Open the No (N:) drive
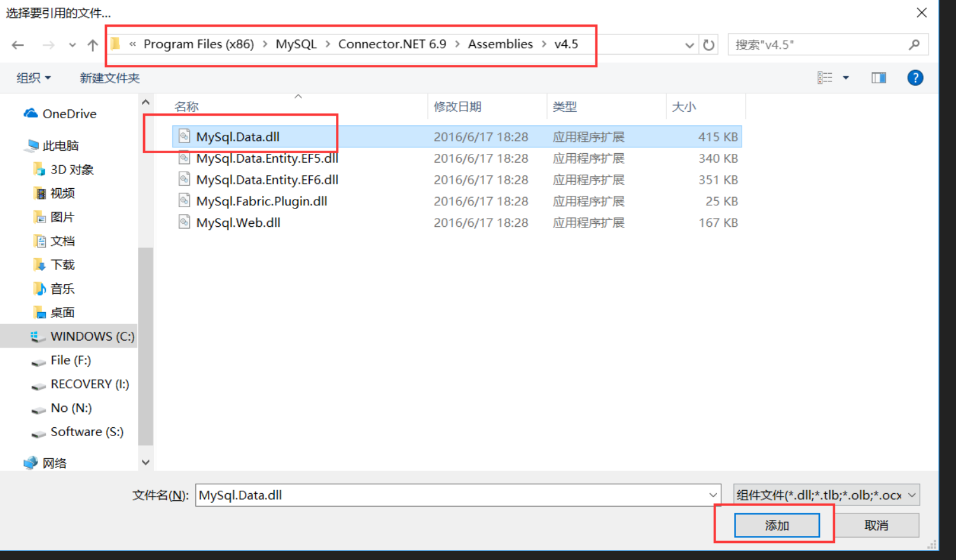This screenshot has height=560, width=956. [x=71, y=408]
